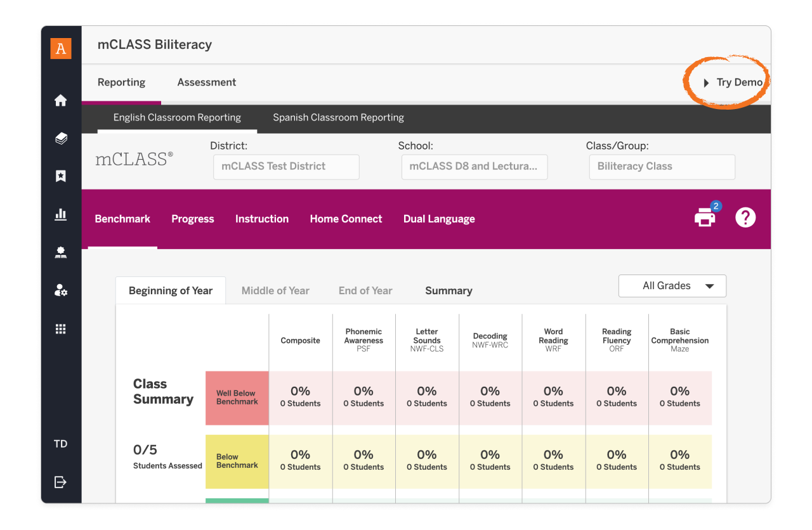Click the TD user initials avatar
This screenshot has width=812, height=530.
point(61,444)
